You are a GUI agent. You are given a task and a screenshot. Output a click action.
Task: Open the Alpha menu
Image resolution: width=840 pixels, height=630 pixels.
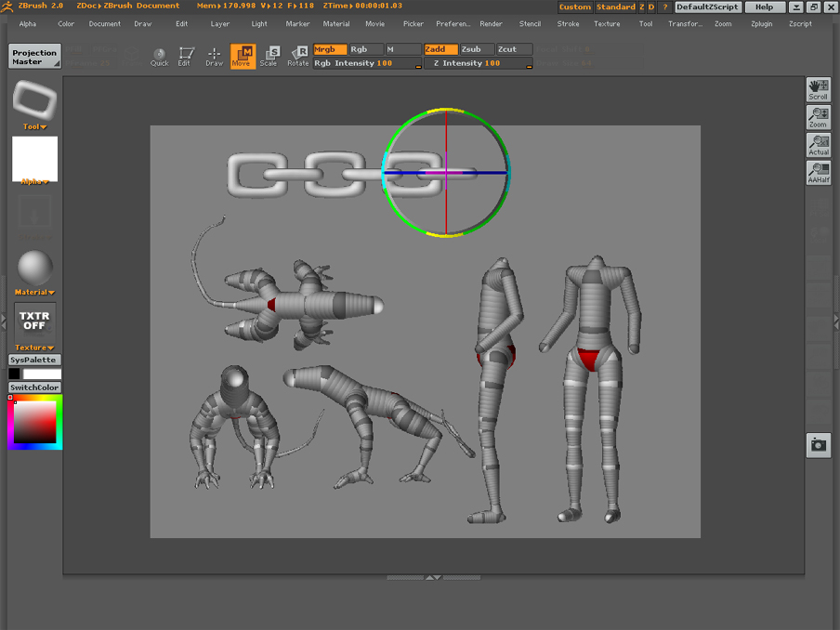point(28,24)
